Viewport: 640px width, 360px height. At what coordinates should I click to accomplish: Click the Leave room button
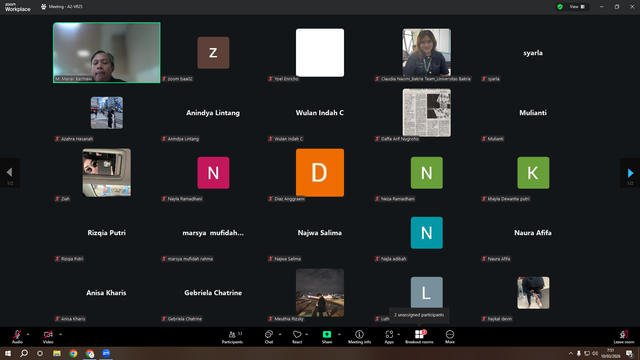click(x=624, y=337)
